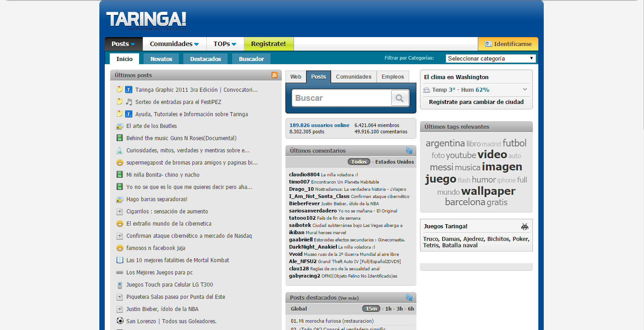Click the film icon beside Mi niña Bonita
The width and height of the screenshot is (644, 330).
pos(120,174)
